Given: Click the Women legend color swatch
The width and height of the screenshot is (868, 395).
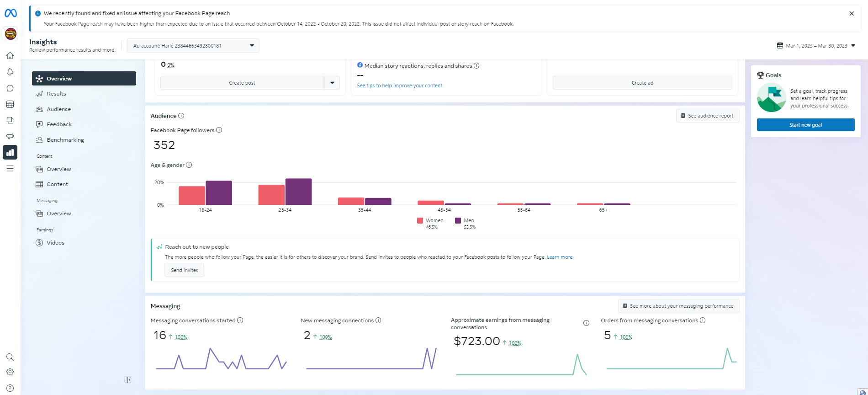Looking at the screenshot, I should point(420,220).
